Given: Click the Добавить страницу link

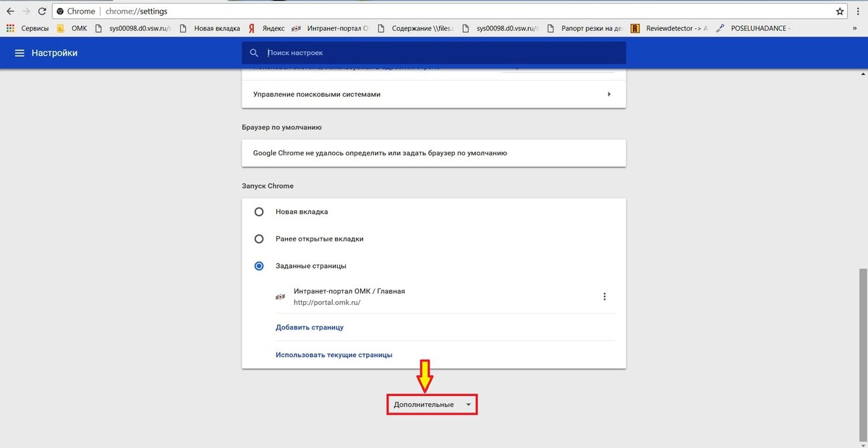Looking at the screenshot, I should pyautogui.click(x=309, y=327).
